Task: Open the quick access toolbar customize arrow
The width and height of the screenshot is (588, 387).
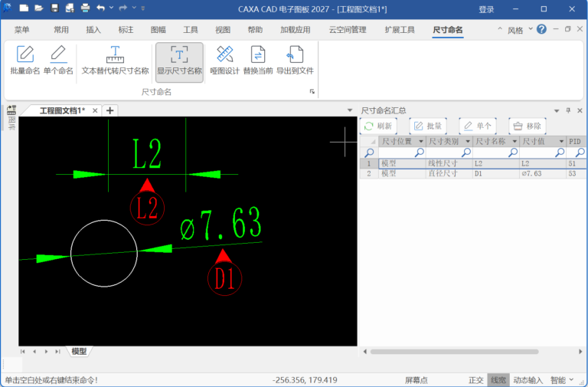Action: (x=143, y=8)
